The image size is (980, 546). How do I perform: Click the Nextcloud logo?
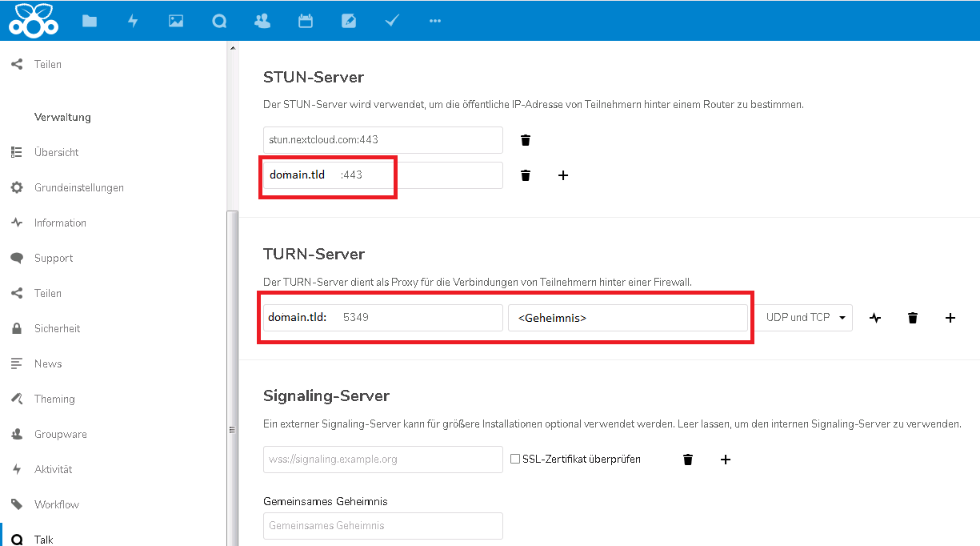(x=34, y=20)
